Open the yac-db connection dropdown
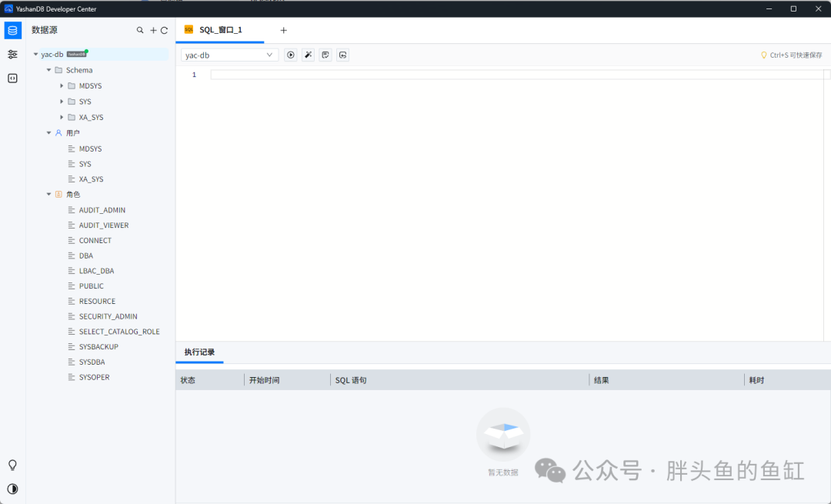Viewport: 831px width, 504px height. 229,55
